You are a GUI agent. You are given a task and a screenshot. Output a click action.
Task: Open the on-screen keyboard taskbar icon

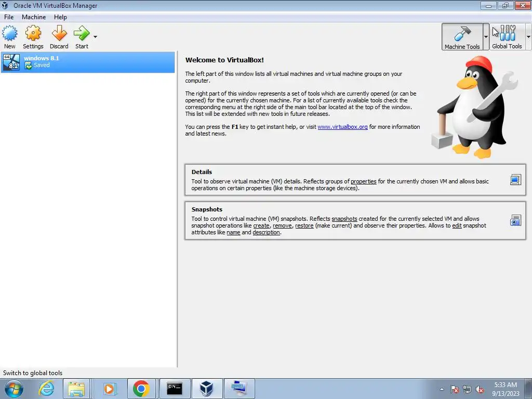[x=239, y=389]
